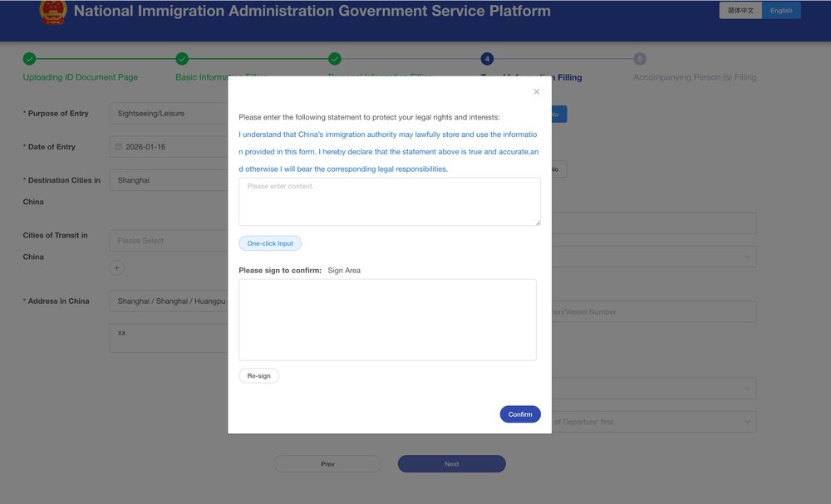Click the national emblem logo
Screen dimensions: 831x504
[x=53, y=12]
